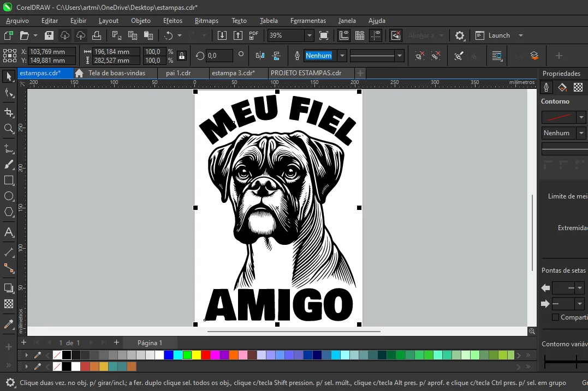588x391 pixels.
Task: Select the Pick tool arrow
Action: click(x=9, y=76)
